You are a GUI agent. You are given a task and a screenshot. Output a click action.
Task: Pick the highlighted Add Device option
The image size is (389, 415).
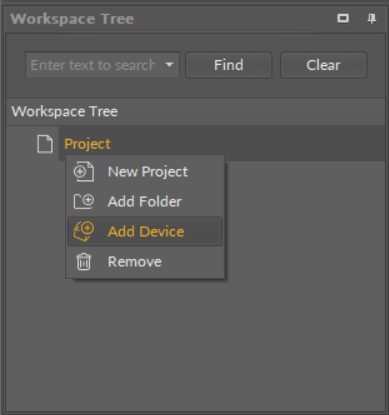tap(145, 231)
